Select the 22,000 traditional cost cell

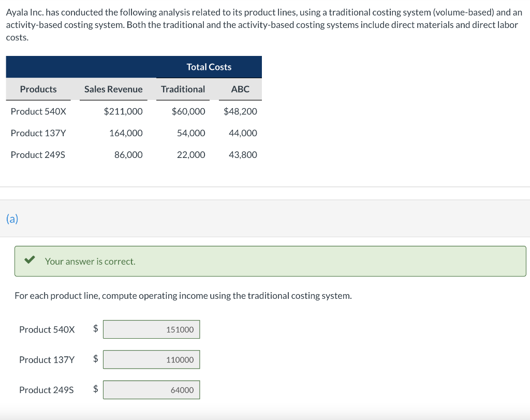tap(191, 155)
